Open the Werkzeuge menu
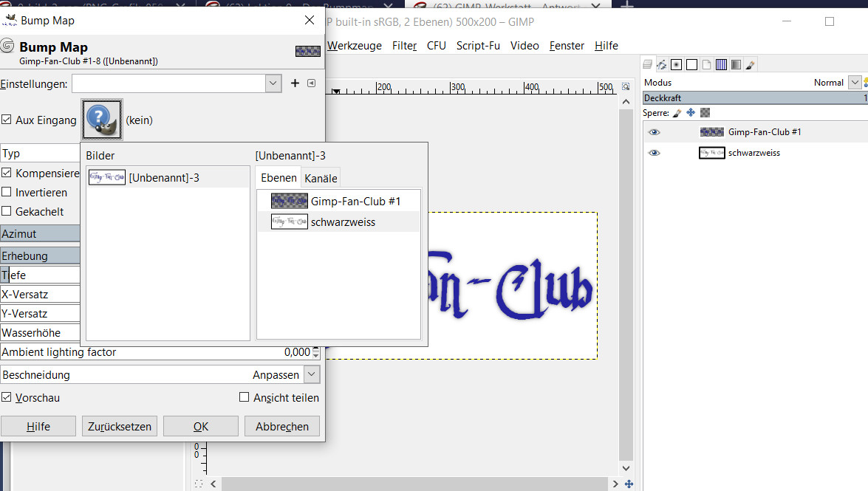The image size is (868, 491). pos(355,45)
